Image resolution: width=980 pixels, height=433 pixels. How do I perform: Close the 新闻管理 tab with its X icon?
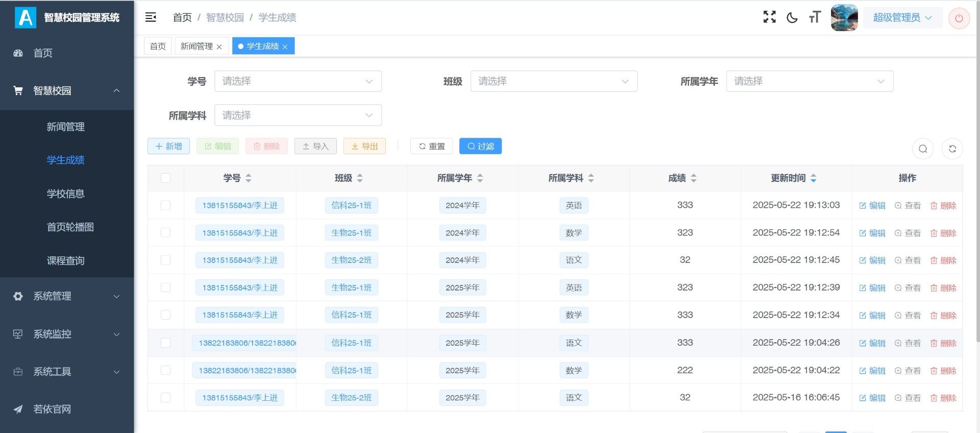(219, 47)
